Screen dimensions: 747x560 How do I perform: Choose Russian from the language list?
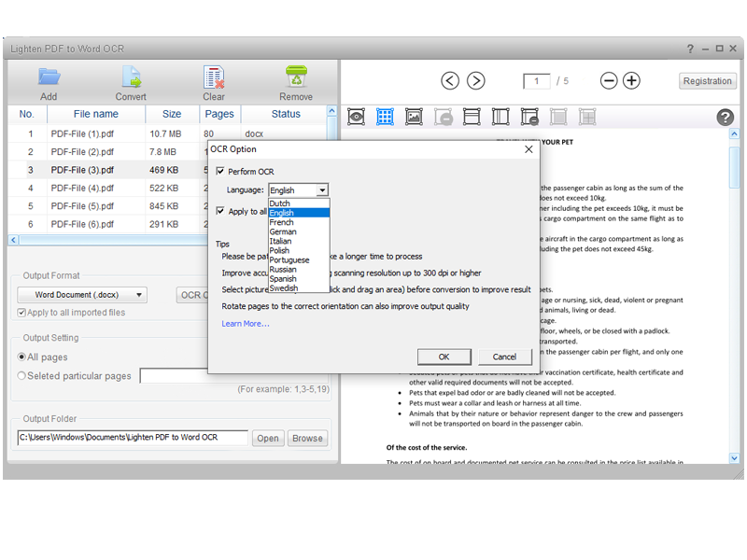(299, 270)
